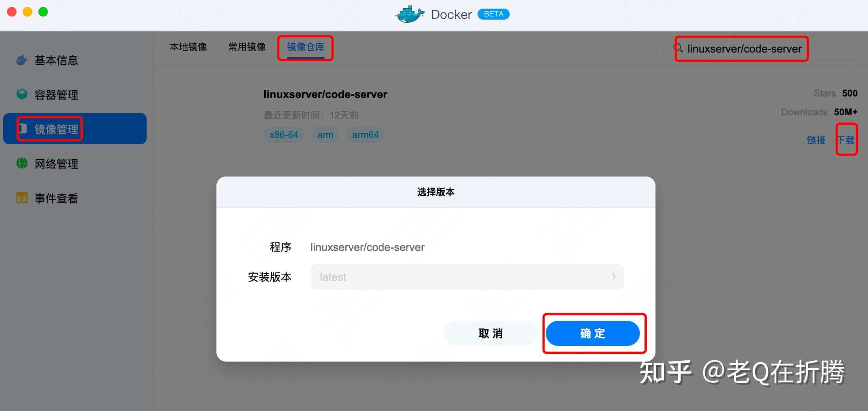Image resolution: width=868 pixels, height=411 pixels.
Task: Click the linuxserver/code-server search field
Action: [744, 49]
